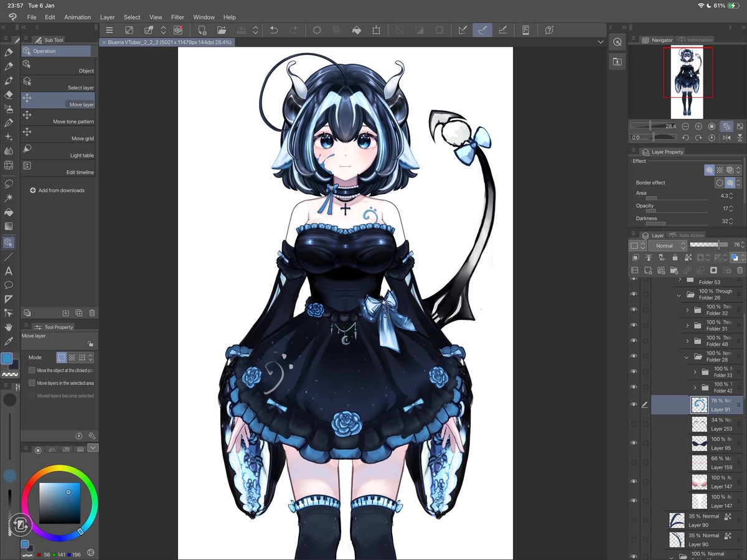Open the Filter menu

(177, 17)
